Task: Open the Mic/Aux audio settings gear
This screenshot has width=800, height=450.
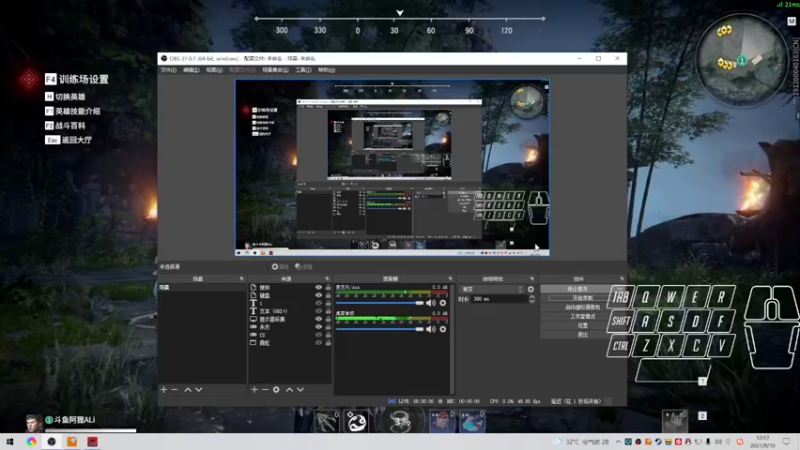Action: (x=443, y=303)
